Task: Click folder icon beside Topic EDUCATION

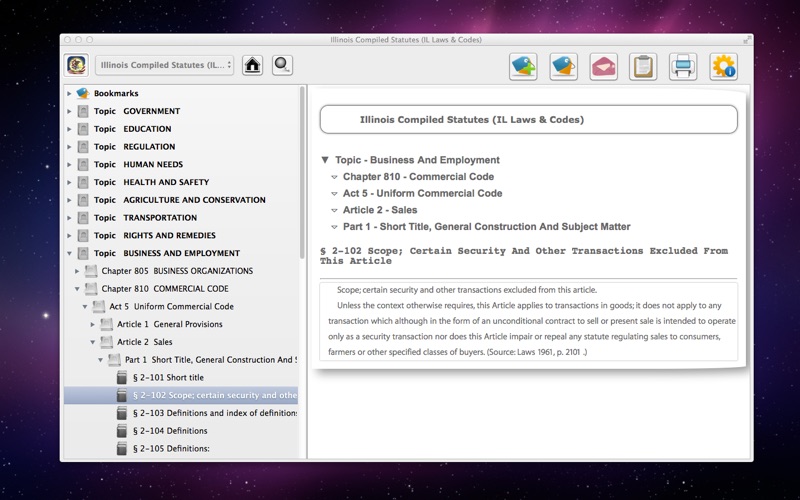Action: 83,129
